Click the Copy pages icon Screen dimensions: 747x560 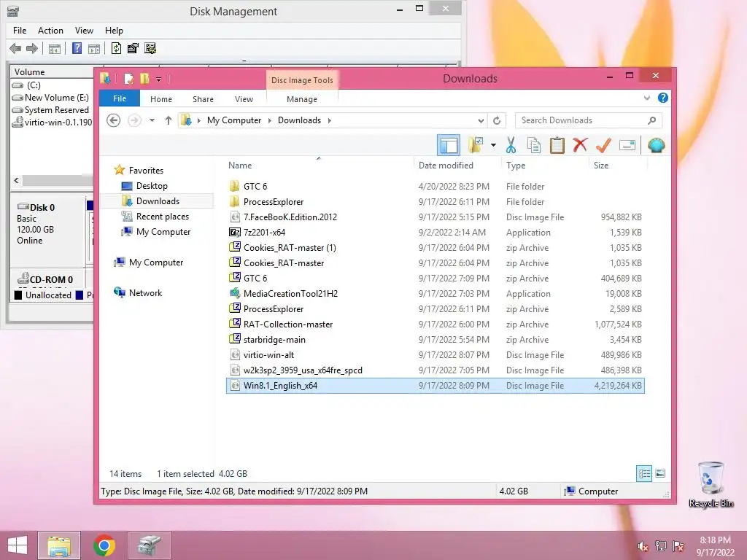click(534, 145)
